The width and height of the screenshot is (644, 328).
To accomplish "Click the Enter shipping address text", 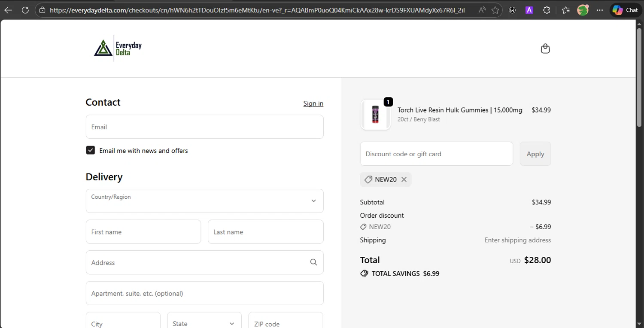I will tap(518, 240).
